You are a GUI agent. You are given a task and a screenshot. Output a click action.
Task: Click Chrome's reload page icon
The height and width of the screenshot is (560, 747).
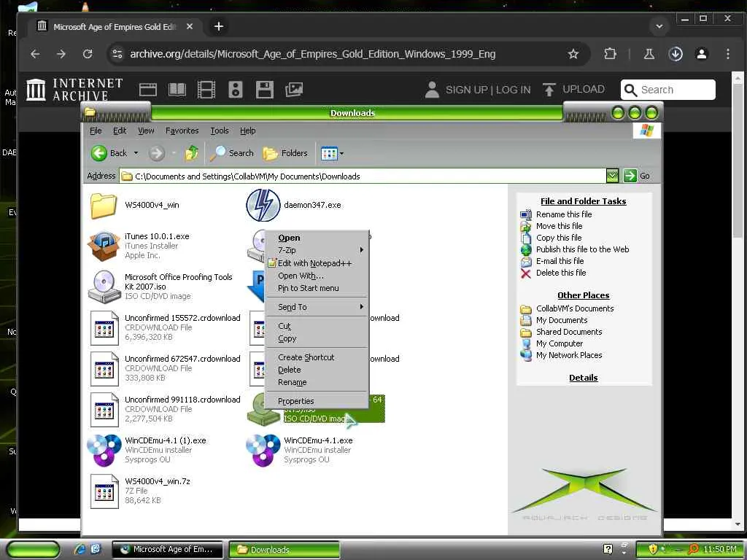88,54
